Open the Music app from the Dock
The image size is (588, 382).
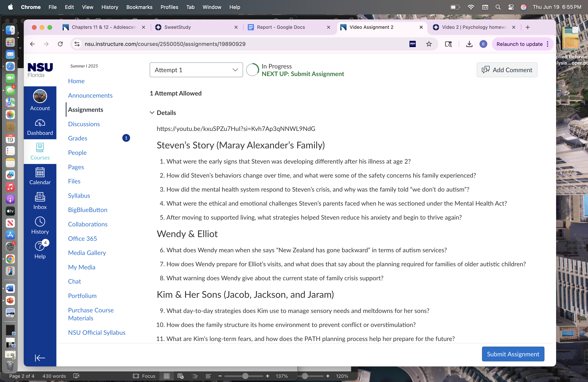pos(10,187)
